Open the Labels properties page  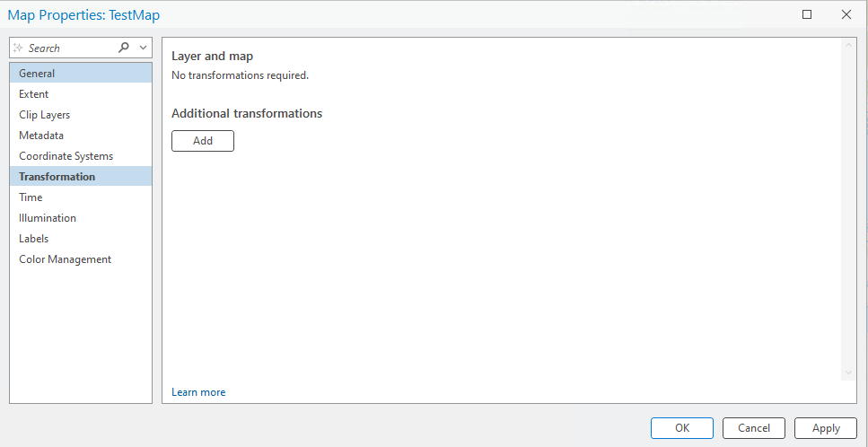[81, 239]
